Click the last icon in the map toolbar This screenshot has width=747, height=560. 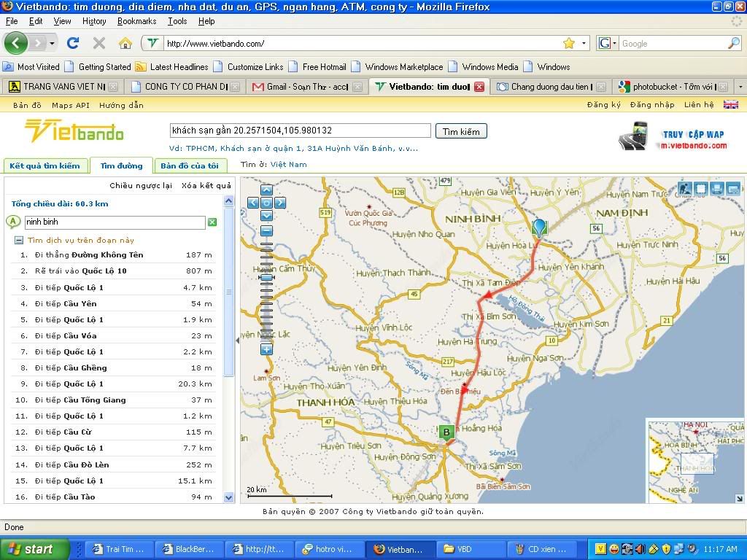point(733,189)
